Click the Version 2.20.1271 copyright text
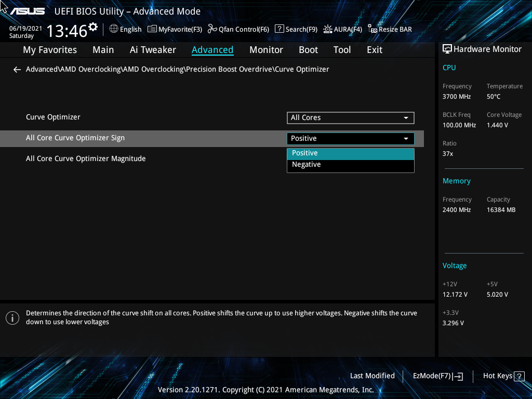This screenshot has height=399, width=532. click(265, 390)
